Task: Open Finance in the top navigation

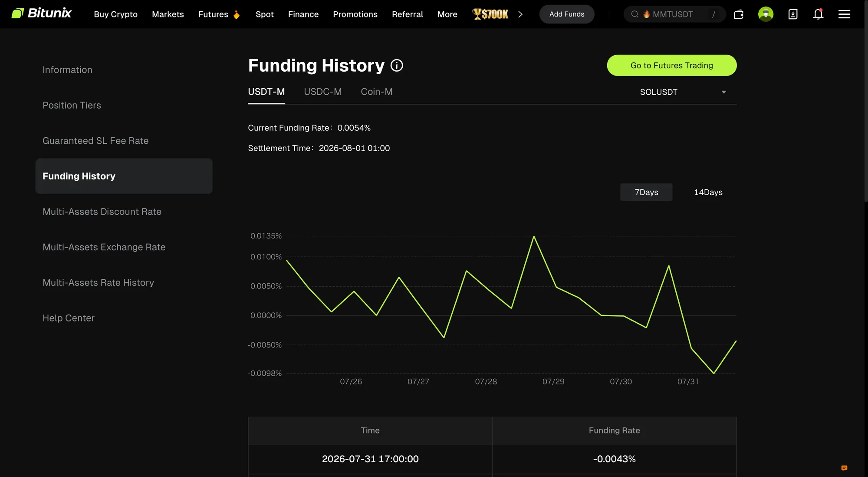Action: tap(303, 14)
